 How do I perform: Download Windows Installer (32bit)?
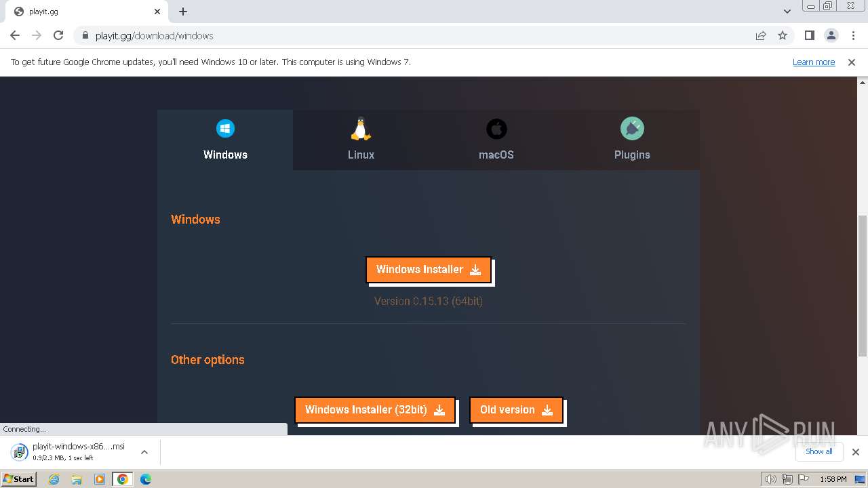click(375, 409)
